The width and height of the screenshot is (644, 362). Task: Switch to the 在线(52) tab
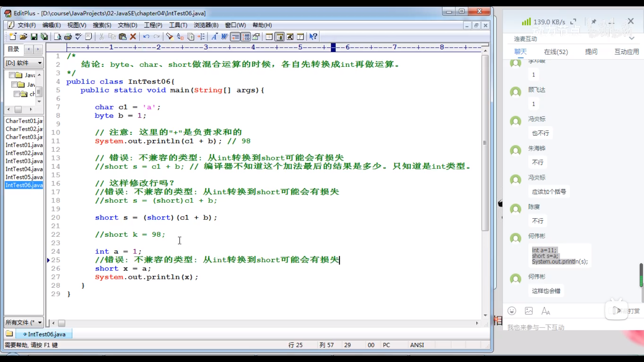click(556, 52)
